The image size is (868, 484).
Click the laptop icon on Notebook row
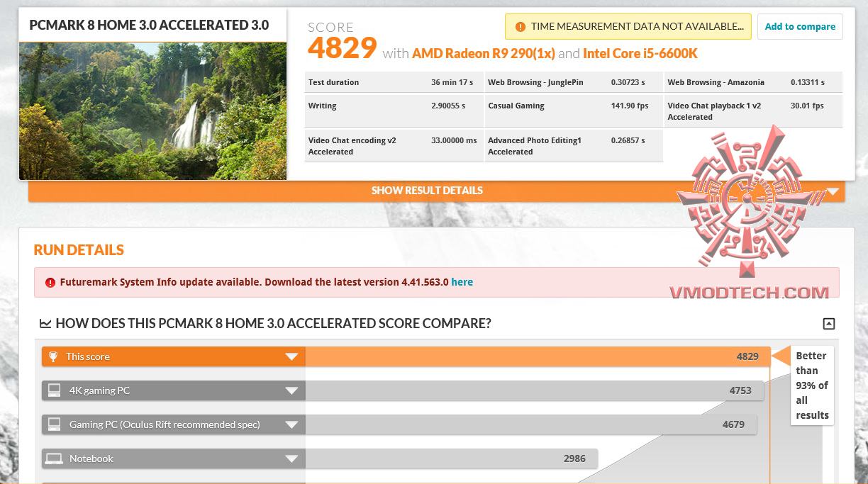click(54, 459)
